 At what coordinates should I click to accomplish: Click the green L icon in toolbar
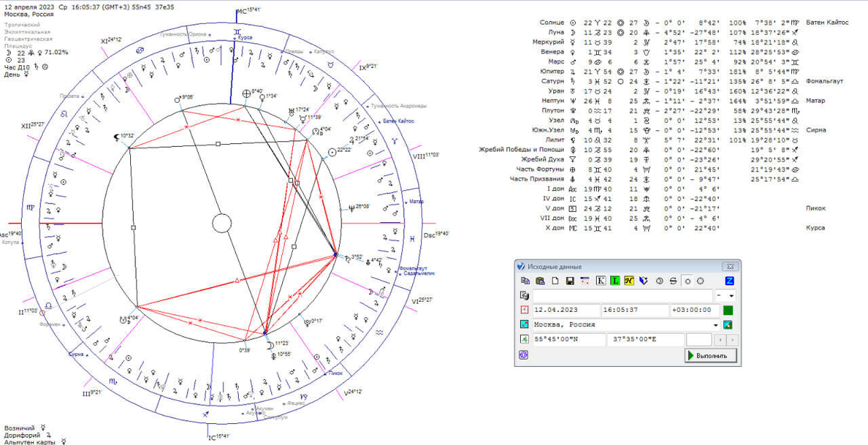(615, 281)
